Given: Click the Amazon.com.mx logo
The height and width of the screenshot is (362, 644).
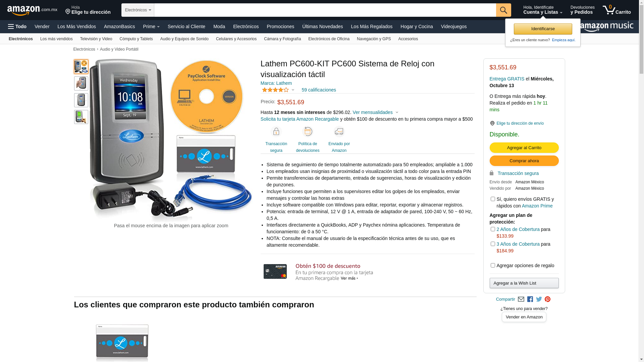Looking at the screenshot, I should (32, 10).
